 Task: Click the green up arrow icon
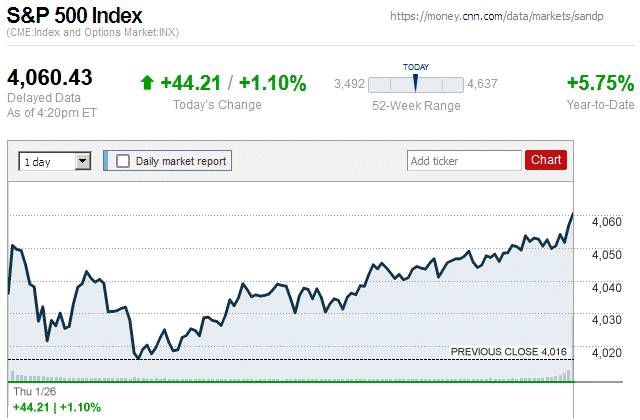coord(148,83)
